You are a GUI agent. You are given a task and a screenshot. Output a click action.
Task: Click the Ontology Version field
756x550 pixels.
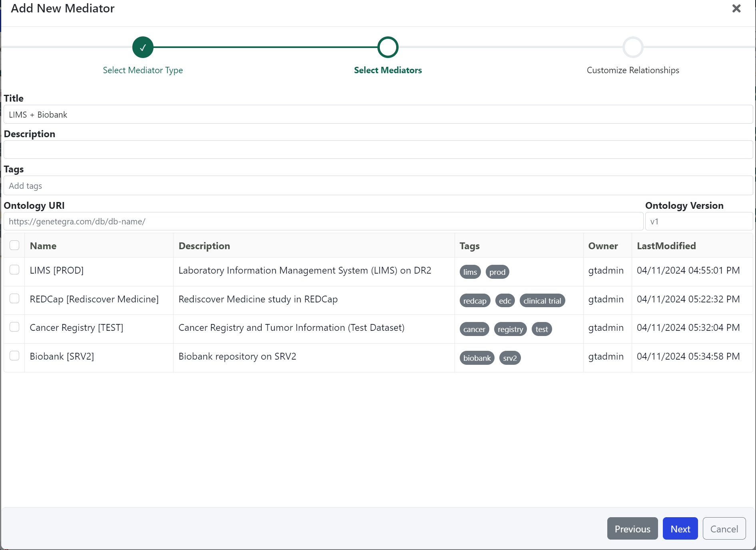(698, 222)
